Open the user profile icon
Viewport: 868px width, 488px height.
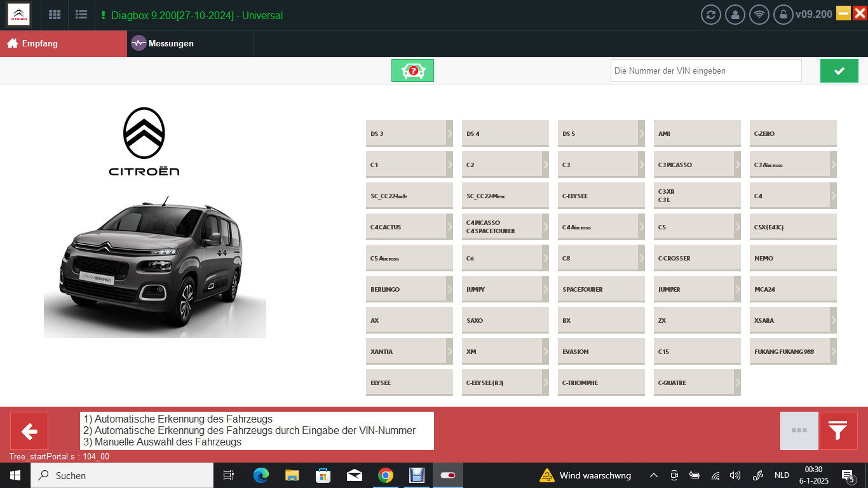tap(735, 15)
